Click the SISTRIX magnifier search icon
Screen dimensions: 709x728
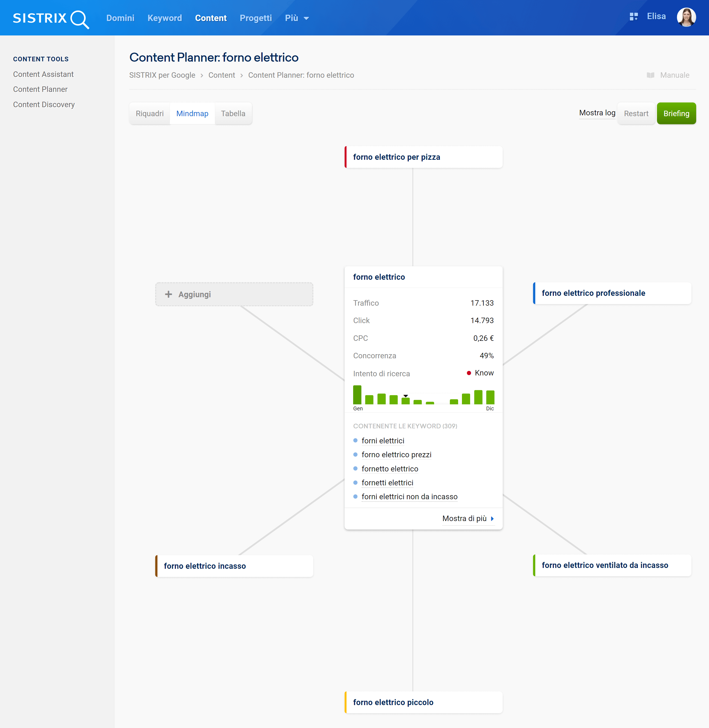pos(80,19)
